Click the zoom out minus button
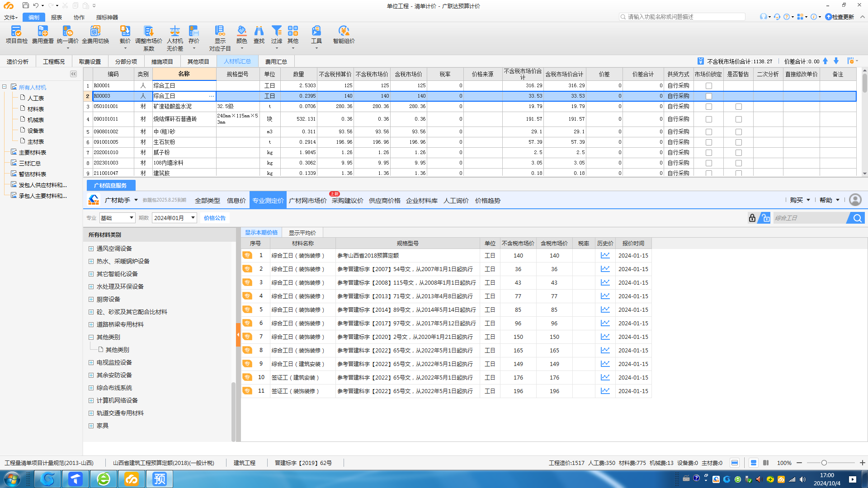 pyautogui.click(x=799, y=463)
